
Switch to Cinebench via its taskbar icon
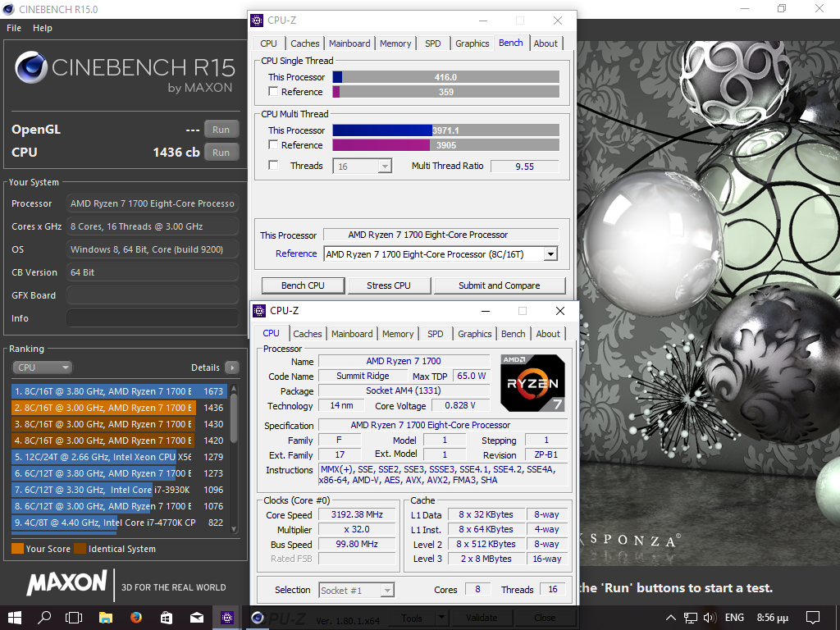[x=258, y=618]
